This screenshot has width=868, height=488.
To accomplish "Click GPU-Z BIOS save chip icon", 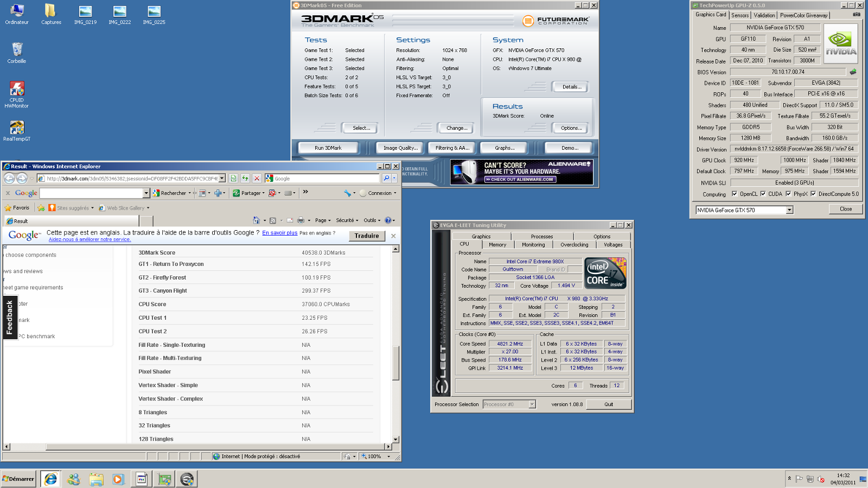I will (853, 72).
